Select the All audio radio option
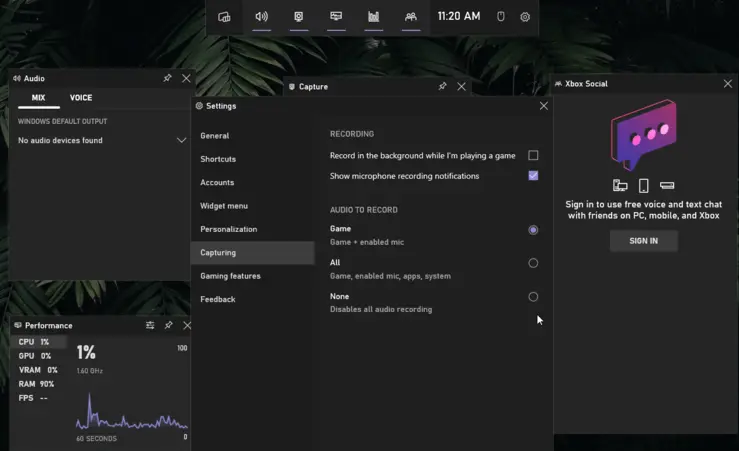 tap(533, 263)
